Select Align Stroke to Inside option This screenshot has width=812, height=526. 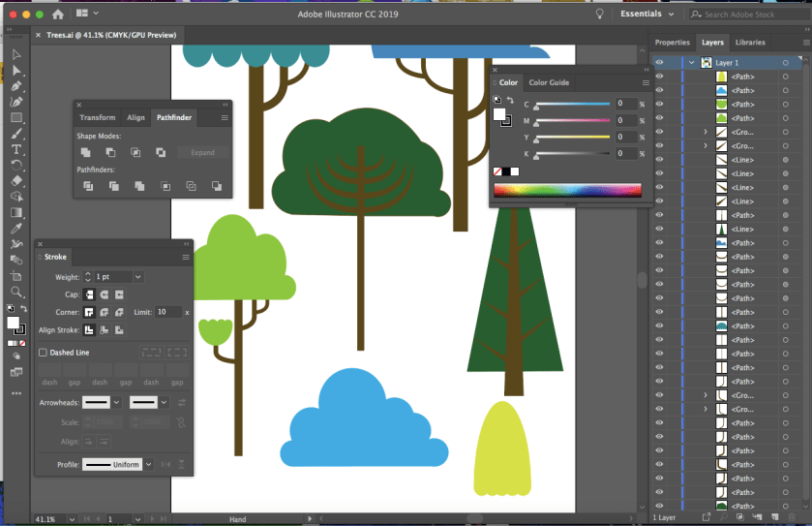[105, 330]
